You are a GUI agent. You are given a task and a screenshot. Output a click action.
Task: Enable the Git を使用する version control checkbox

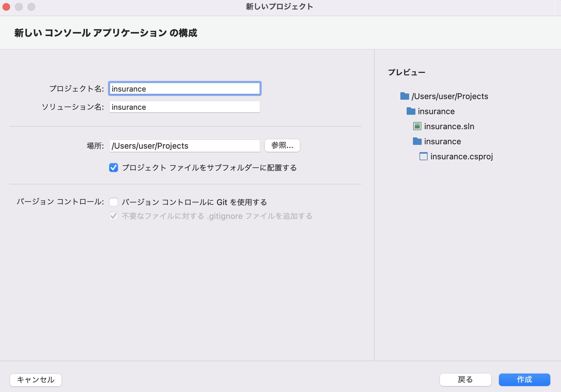coord(114,202)
